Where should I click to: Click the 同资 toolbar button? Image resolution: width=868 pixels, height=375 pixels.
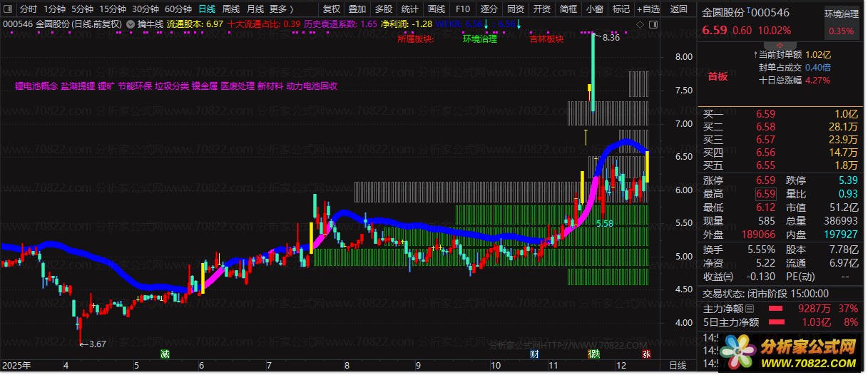[516, 9]
